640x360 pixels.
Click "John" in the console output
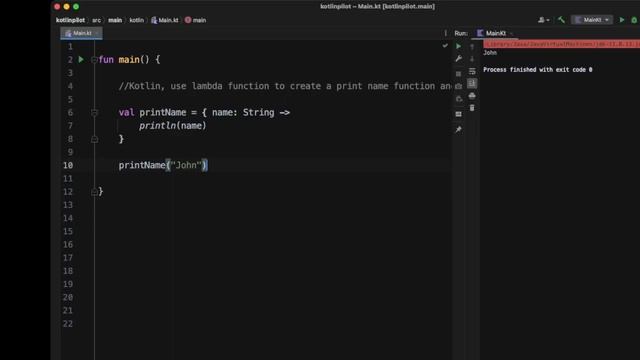click(x=490, y=53)
